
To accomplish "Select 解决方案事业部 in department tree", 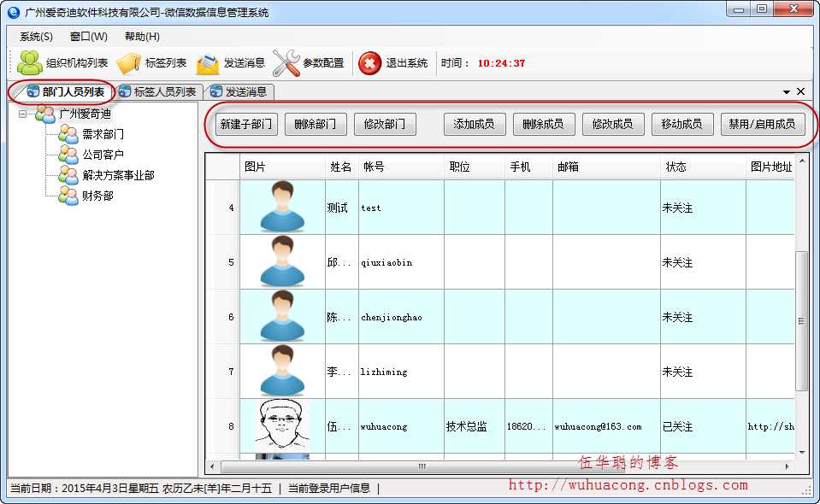I will pyautogui.click(x=118, y=175).
